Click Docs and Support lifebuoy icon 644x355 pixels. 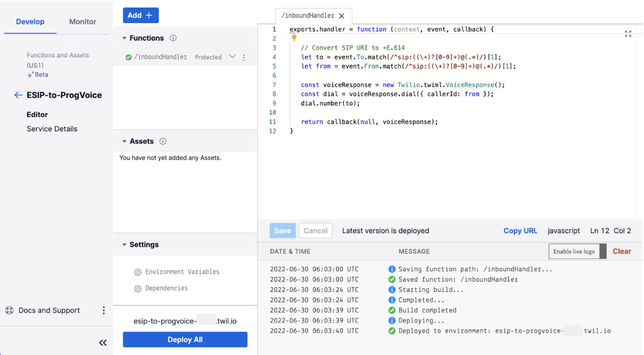click(x=9, y=310)
